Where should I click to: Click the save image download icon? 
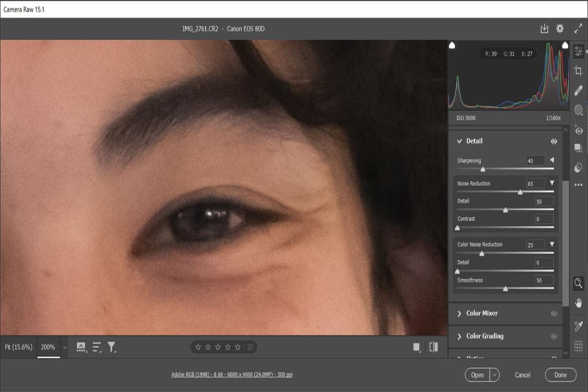tap(544, 28)
